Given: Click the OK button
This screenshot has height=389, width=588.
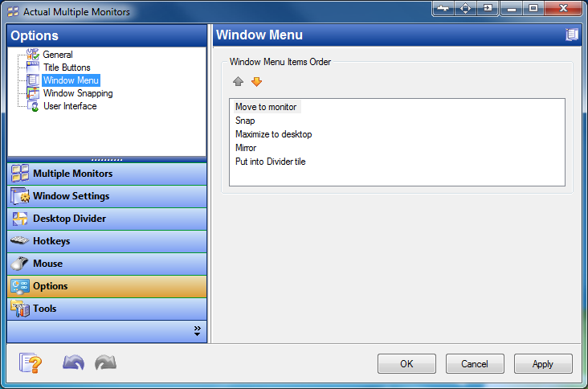Looking at the screenshot, I should tap(406, 364).
